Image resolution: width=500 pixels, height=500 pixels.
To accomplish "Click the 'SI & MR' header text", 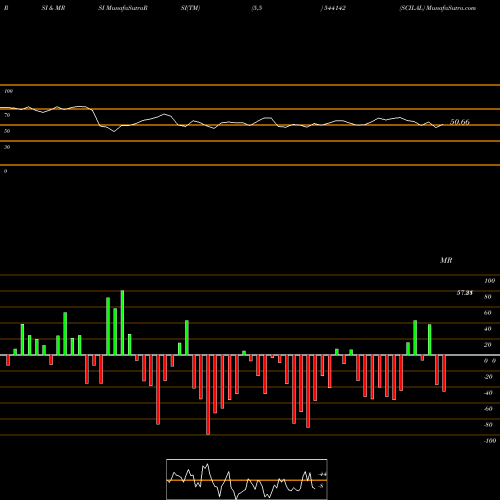I will 53,8.
